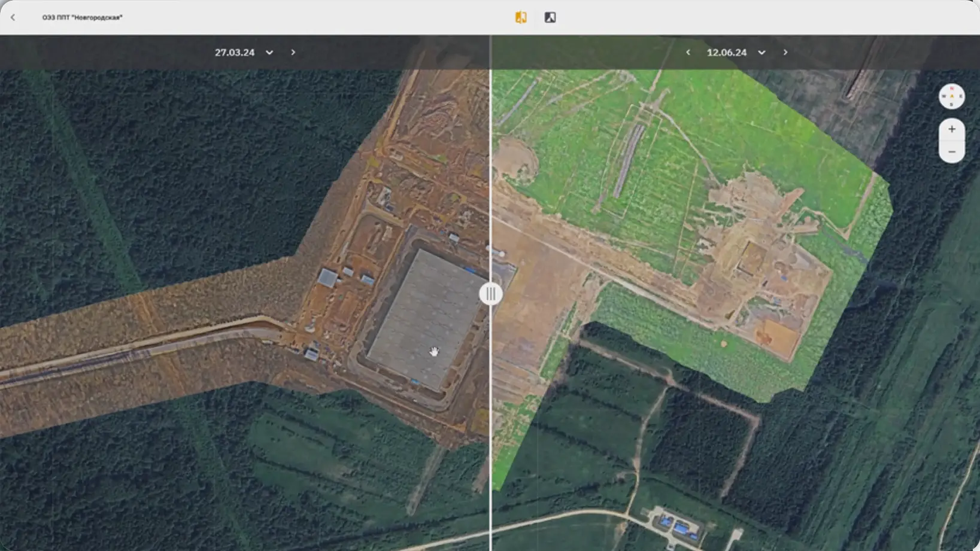Activate the yellow split-compare view icon
The image size is (980, 551).
tap(521, 17)
